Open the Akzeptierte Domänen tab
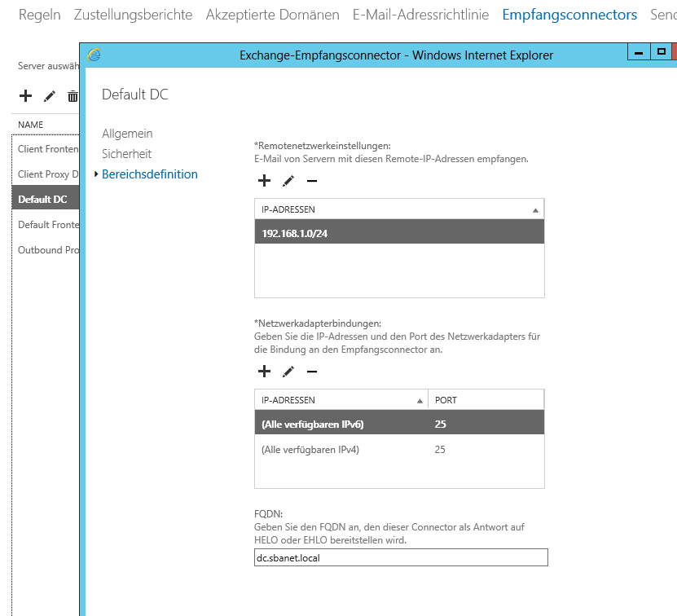This screenshot has height=616, width=677. 272,15
